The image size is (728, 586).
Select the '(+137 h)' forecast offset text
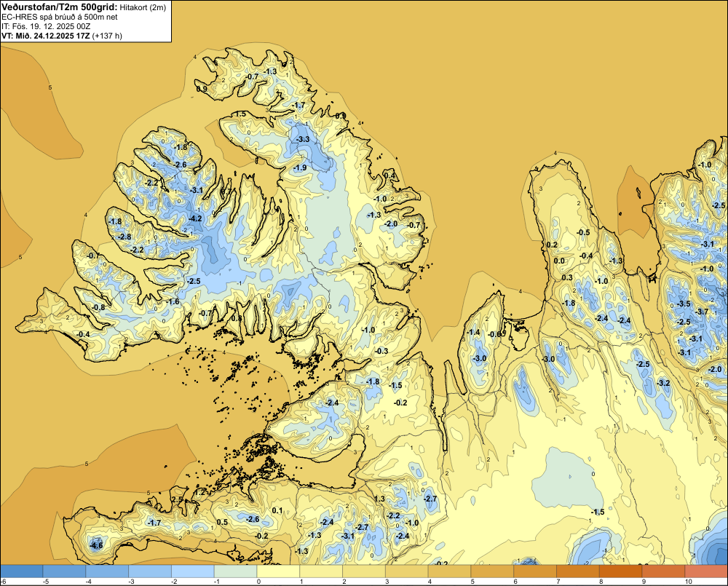click(x=107, y=36)
